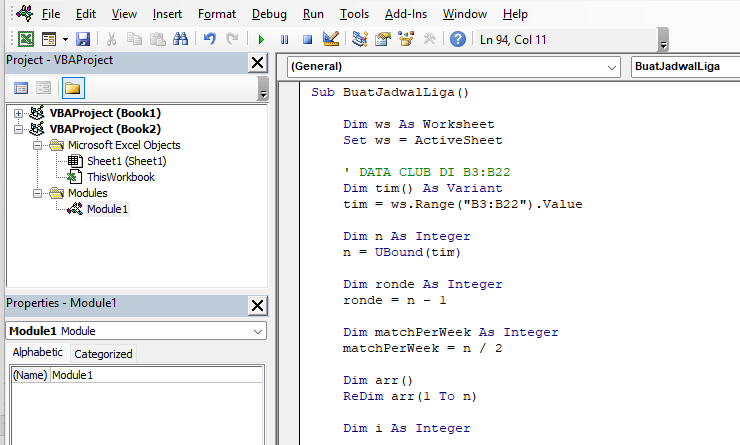
Task: Click the code line Sub BuatJadwalLiga()
Action: tap(390, 92)
